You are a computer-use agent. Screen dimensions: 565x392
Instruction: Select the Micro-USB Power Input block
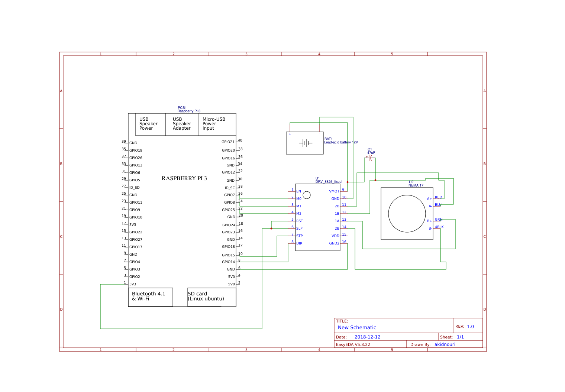(217, 124)
